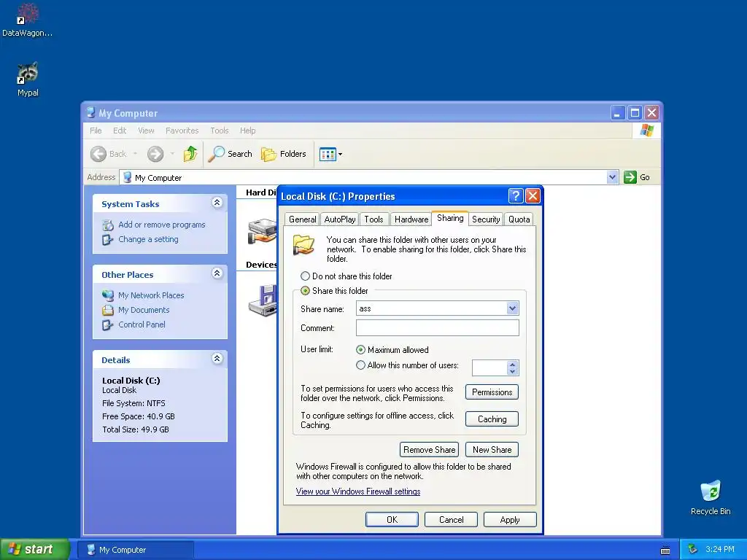Click the number of users input box

pyautogui.click(x=489, y=367)
